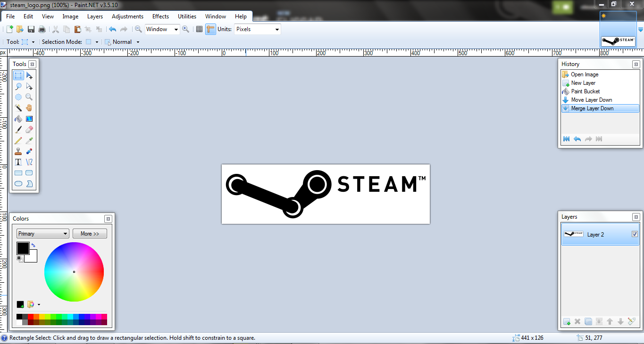
Task: Choose the Rounded Rectangle shape tool
Action: [x=29, y=173]
